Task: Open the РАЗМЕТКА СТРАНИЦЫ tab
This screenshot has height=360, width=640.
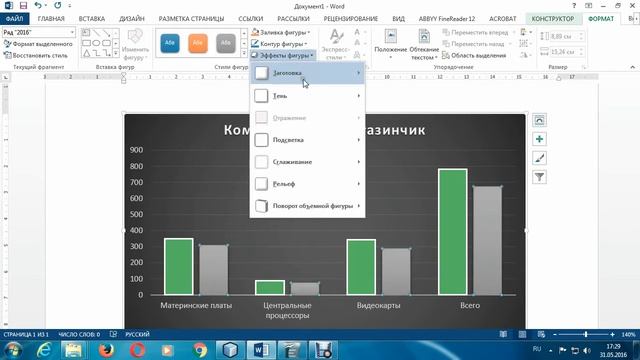Action: [x=191, y=19]
